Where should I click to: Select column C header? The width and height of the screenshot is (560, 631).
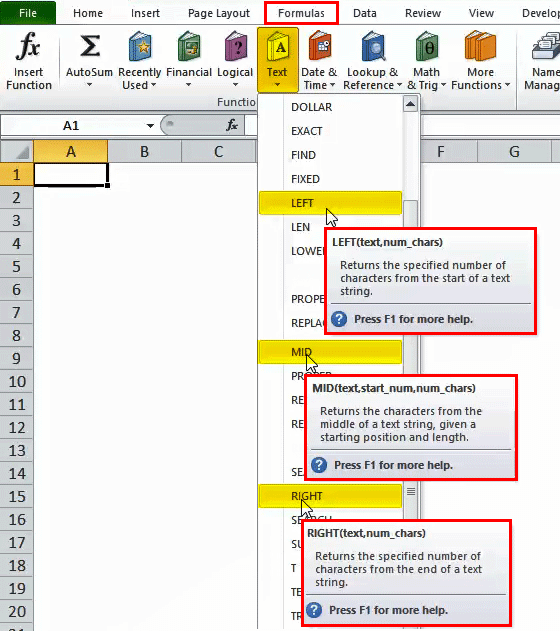218,152
